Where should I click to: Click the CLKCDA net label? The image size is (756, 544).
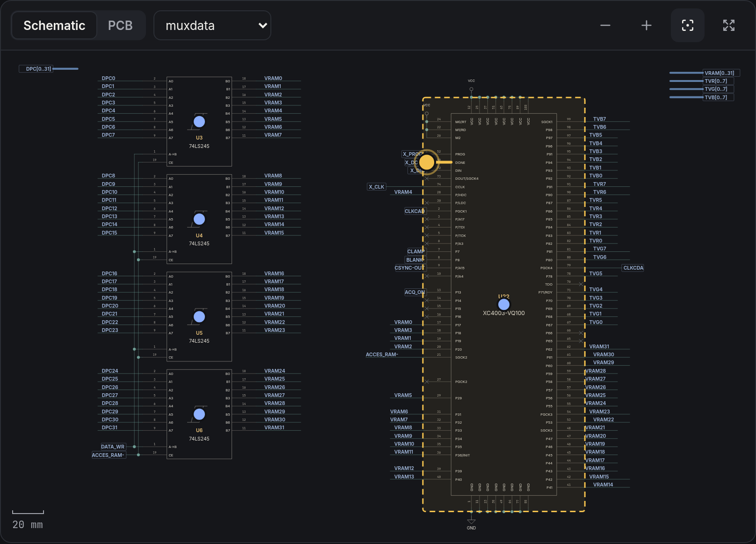coord(633,268)
